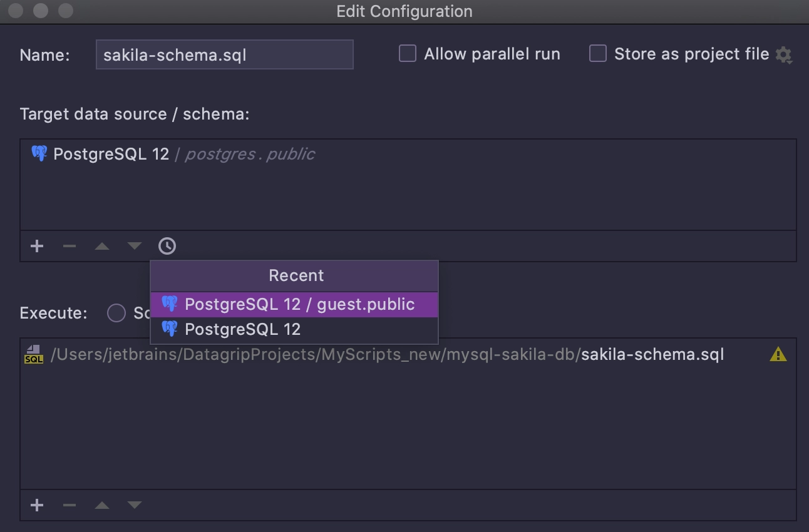Click PostgreSQL elephant icon in target list

(39, 154)
